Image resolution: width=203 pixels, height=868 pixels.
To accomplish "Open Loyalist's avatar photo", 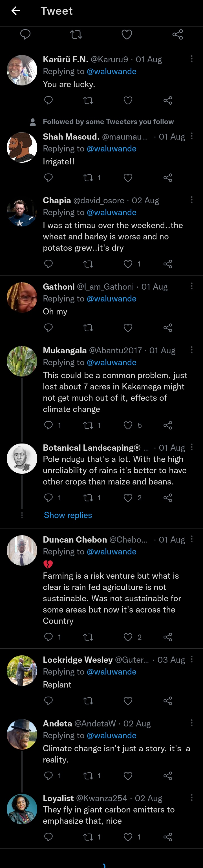I will (x=22, y=809).
